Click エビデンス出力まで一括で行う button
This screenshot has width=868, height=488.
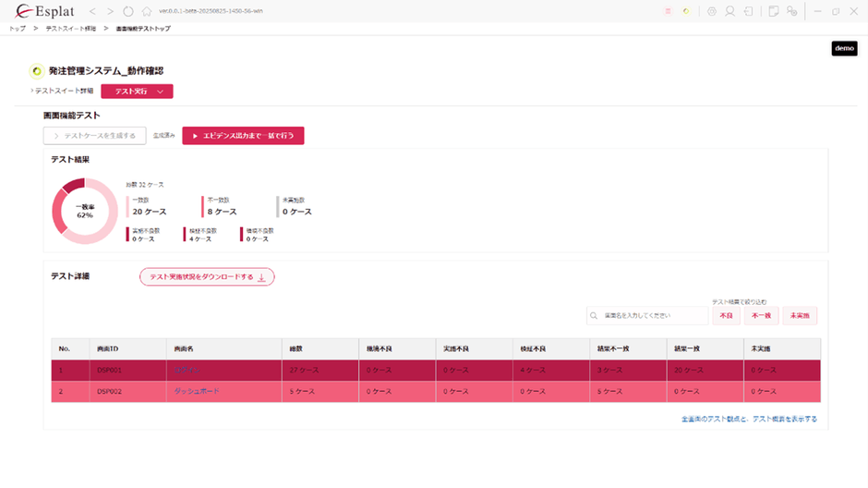click(x=243, y=136)
